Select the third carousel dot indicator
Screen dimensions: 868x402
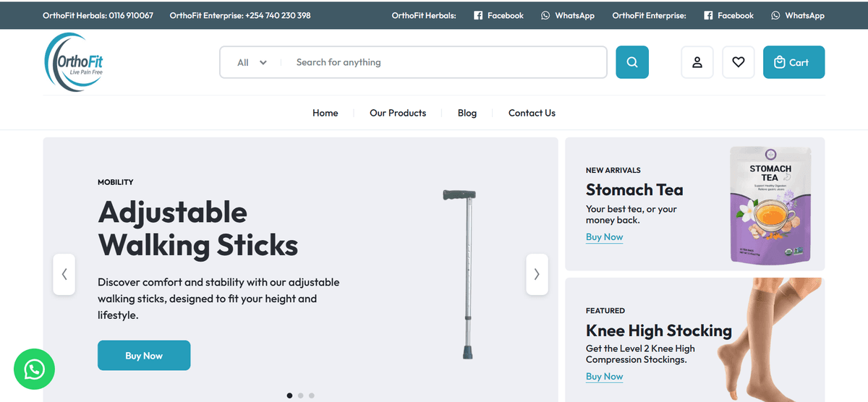tap(312, 395)
